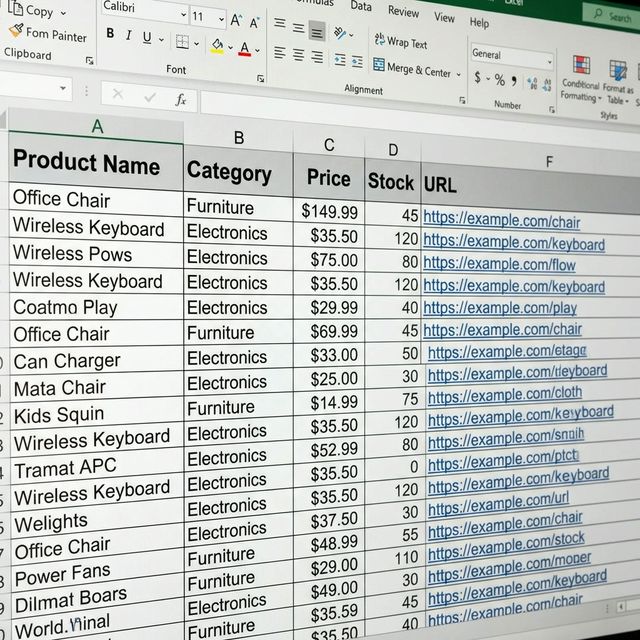This screenshot has height=640, width=640.
Task: Expand the Underline style dropdown arrow
Action: (x=161, y=40)
